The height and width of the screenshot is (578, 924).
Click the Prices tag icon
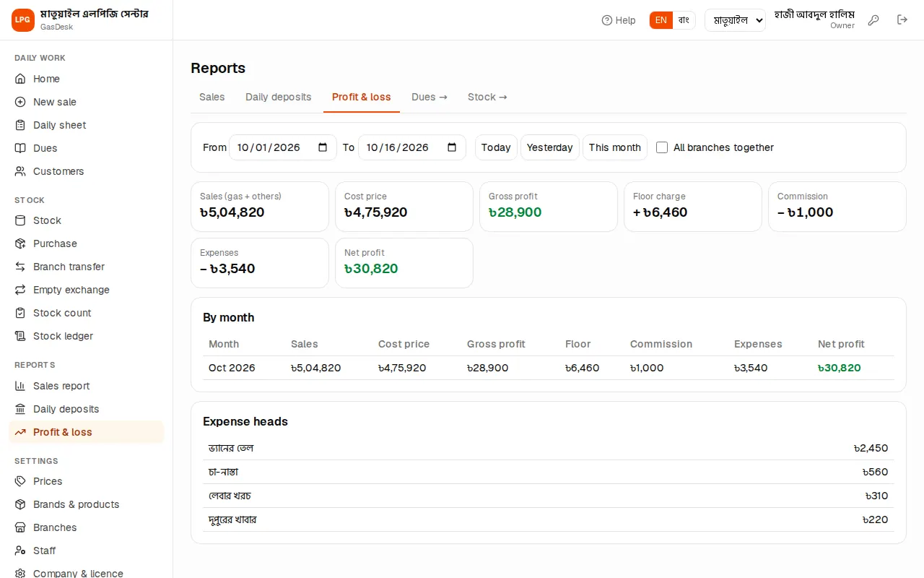[20, 481]
